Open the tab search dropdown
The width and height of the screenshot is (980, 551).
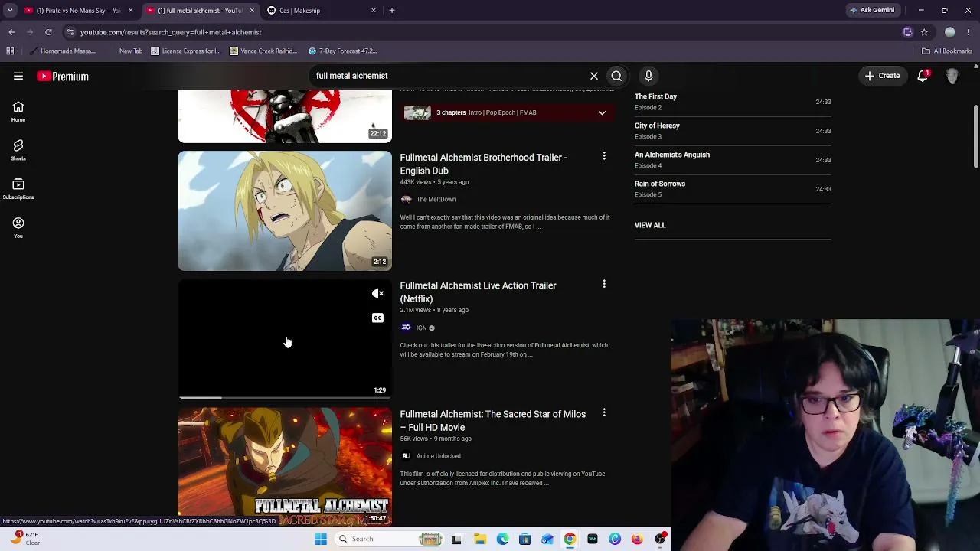(10, 11)
